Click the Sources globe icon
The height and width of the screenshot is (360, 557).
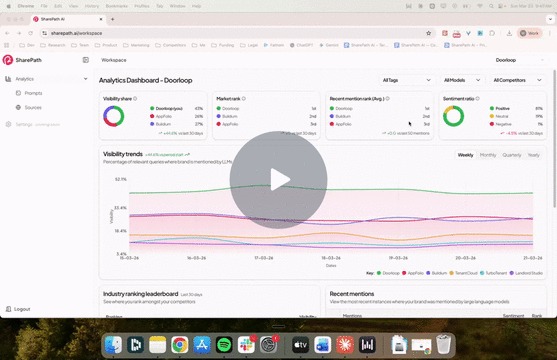point(18,107)
